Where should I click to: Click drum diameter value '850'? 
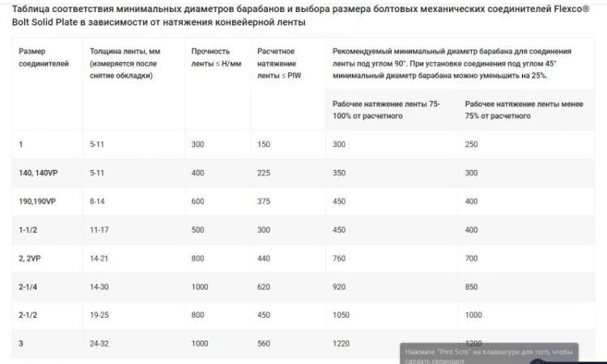(471, 286)
